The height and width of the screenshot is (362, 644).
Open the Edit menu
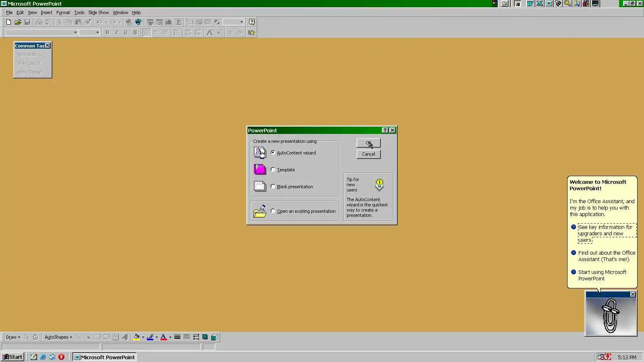point(20,12)
